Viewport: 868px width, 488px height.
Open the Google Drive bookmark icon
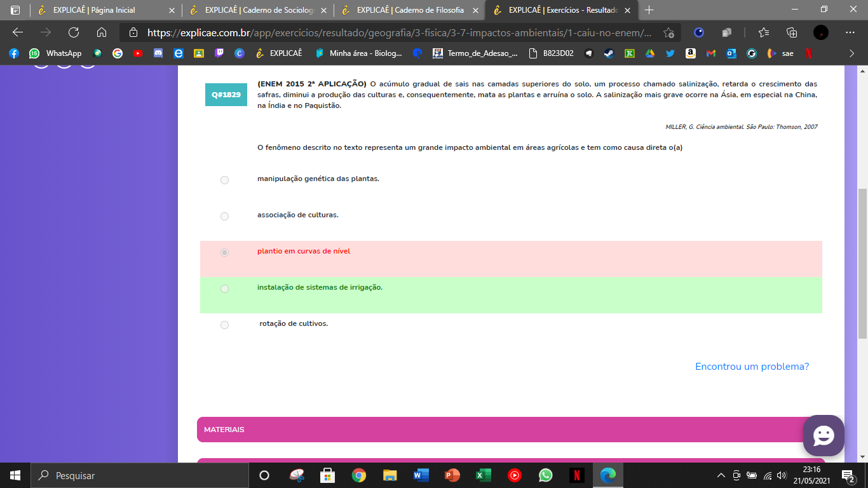(x=650, y=53)
